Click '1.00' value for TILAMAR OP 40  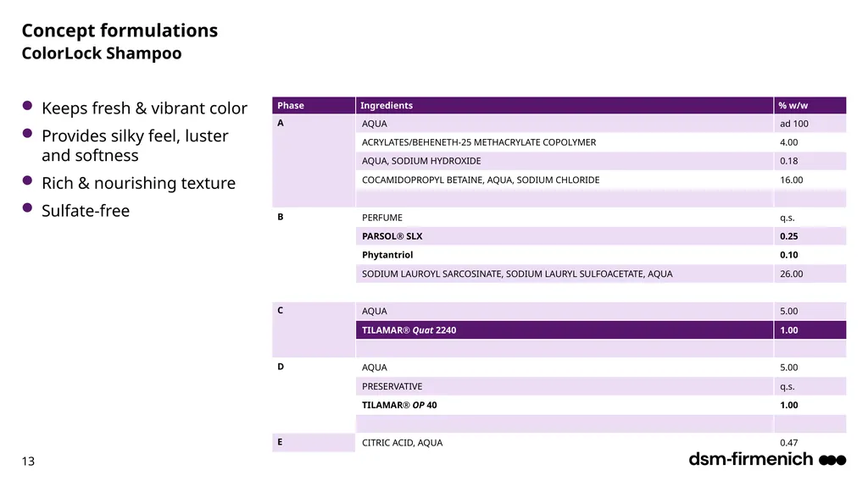pyautogui.click(x=789, y=405)
